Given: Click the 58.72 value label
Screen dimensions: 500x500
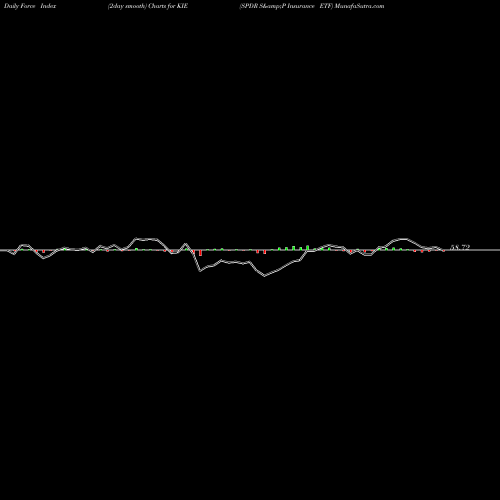Looking at the screenshot, I should tap(460, 247).
